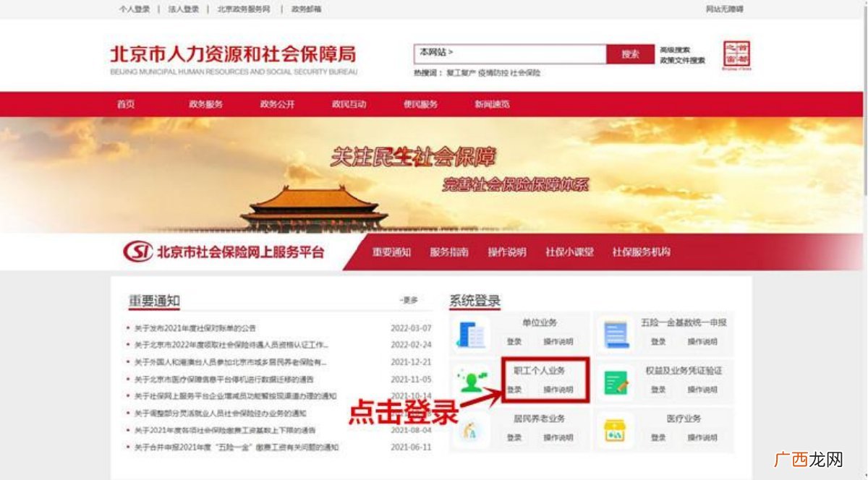Click the 医疗业务 yellow store icon
868x480 pixels.
click(616, 430)
